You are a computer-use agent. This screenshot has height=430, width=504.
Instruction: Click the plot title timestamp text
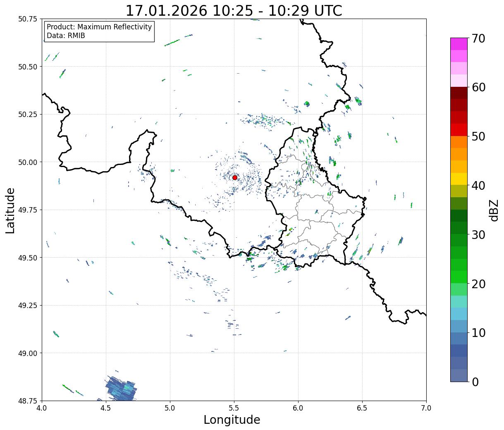point(234,10)
